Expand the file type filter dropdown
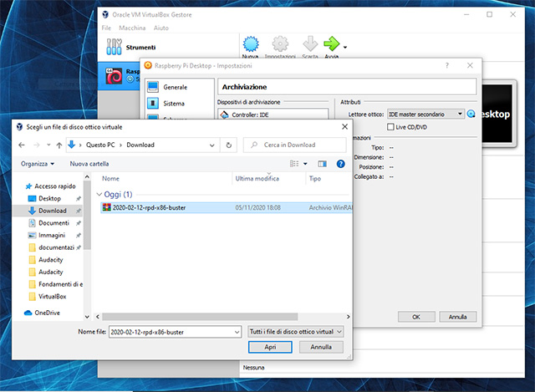This screenshot has width=535, height=392. 296,331
